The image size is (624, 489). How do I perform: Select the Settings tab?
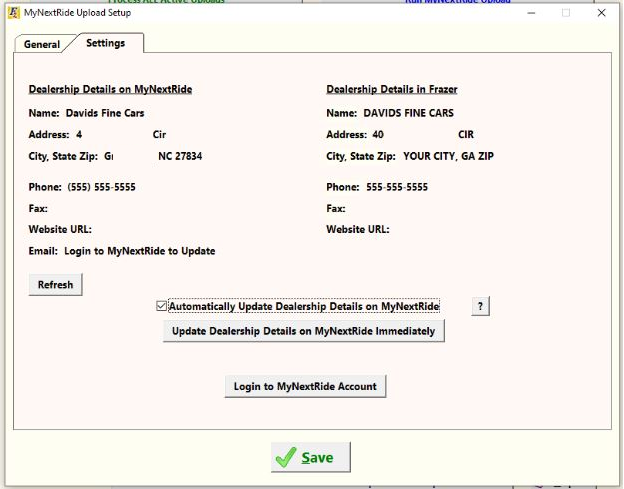coord(105,43)
